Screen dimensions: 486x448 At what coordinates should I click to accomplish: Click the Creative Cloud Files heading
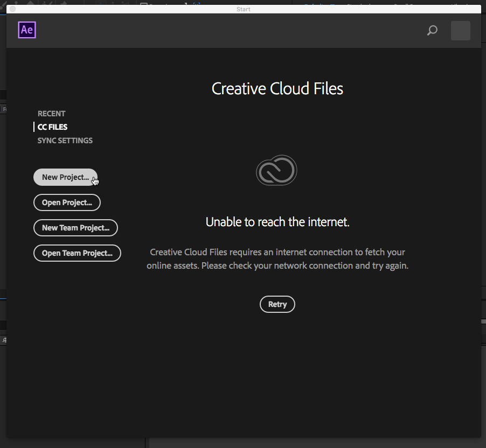click(277, 89)
